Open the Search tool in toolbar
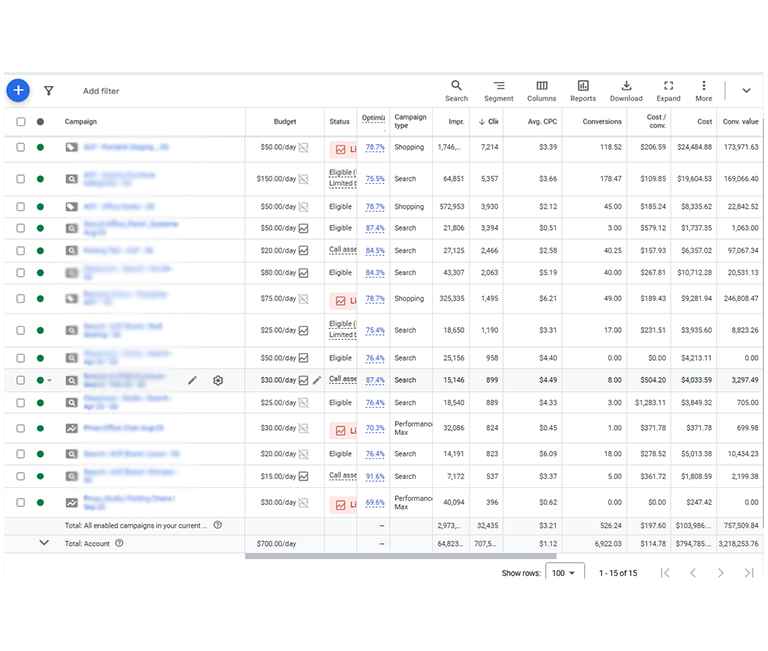This screenshot has height=651, width=768. point(456,91)
